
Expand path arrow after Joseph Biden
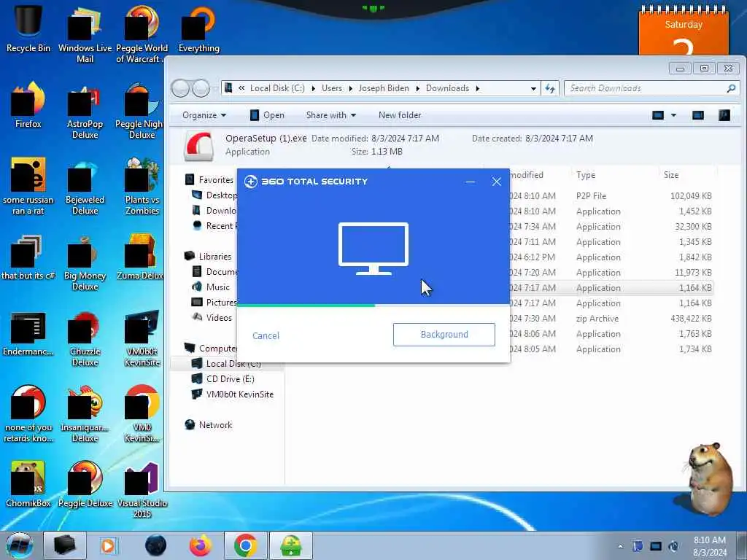tap(417, 88)
